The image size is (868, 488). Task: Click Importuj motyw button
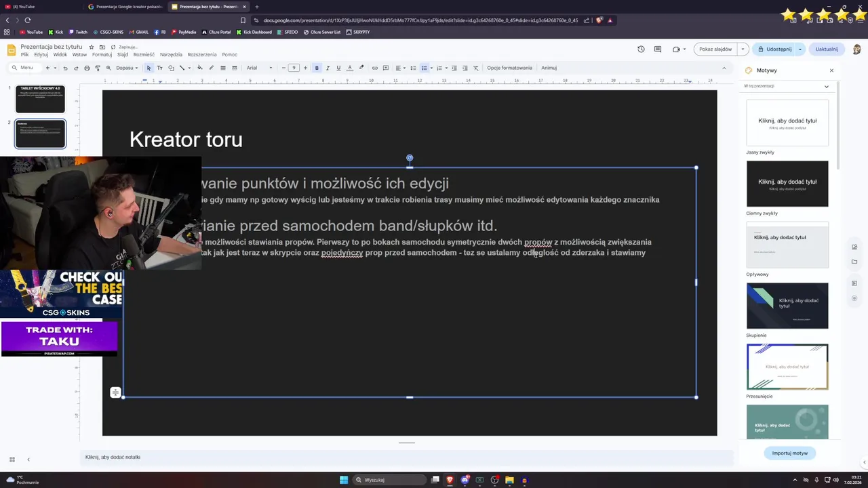[790, 453]
